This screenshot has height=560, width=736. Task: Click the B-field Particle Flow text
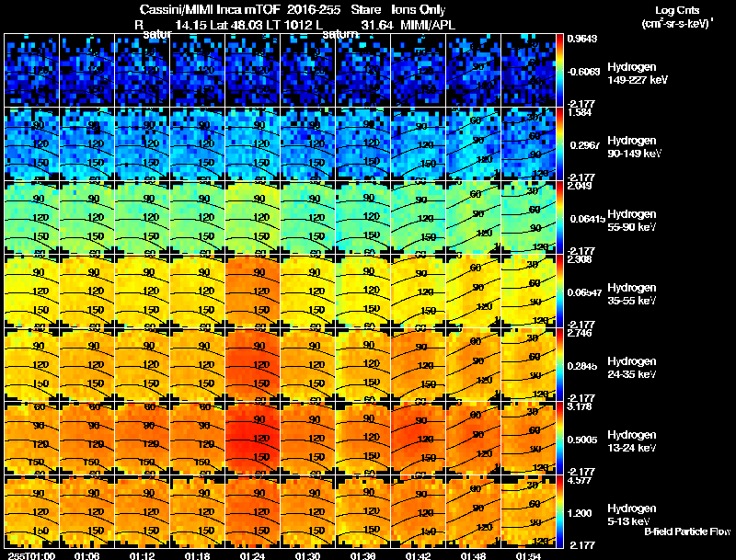(687, 531)
